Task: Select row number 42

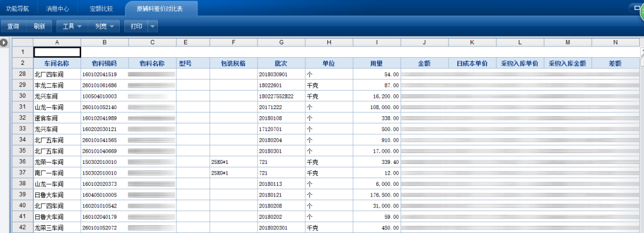Action: pos(23,228)
